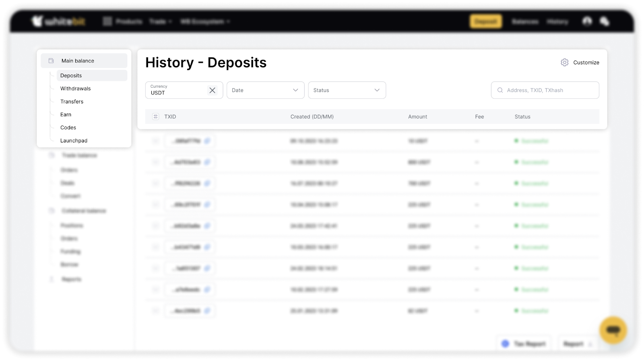Open the Date filter dropdown

pos(265,90)
